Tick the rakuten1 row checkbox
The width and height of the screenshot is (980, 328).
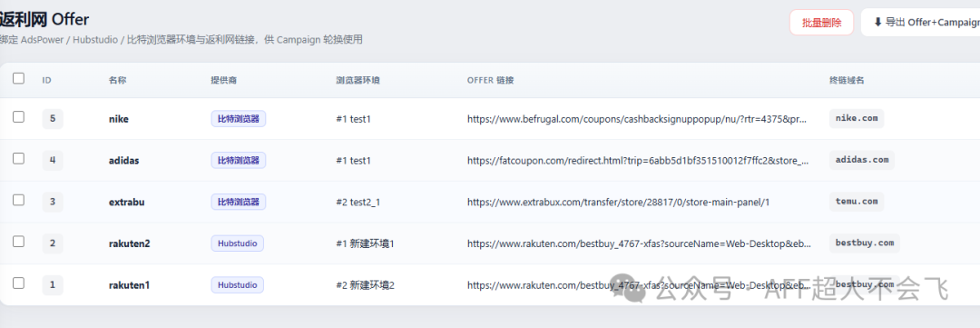coord(19,283)
